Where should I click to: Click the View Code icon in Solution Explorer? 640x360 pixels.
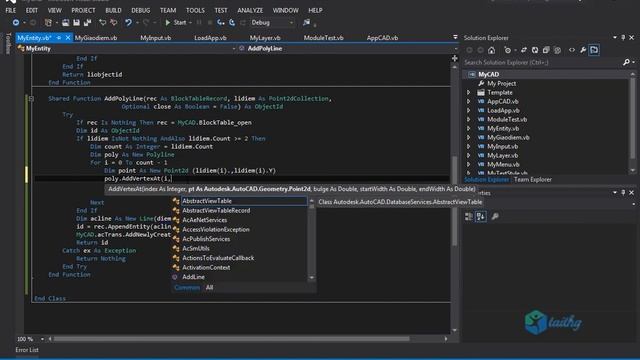pyautogui.click(x=572, y=50)
